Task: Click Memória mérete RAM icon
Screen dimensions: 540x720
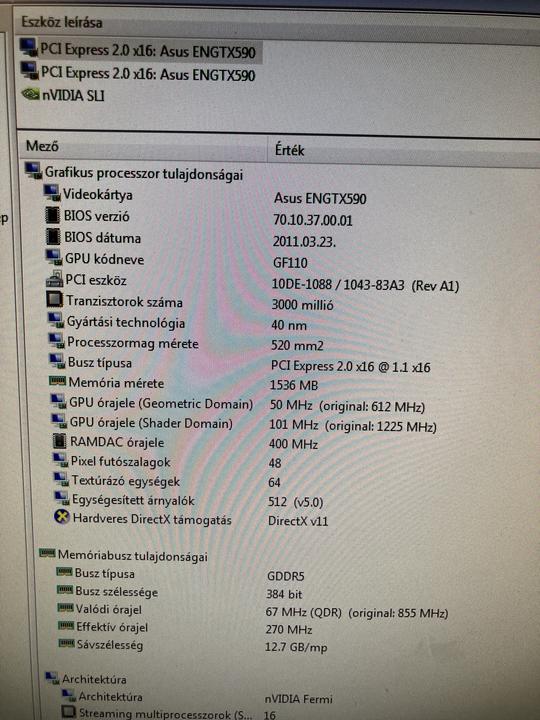Action: (57, 381)
